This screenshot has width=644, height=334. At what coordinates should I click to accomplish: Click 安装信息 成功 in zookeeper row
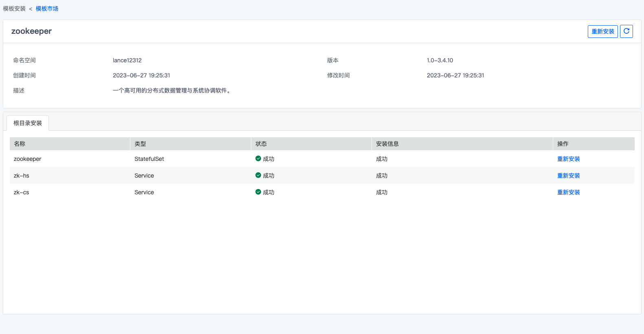pos(382,159)
